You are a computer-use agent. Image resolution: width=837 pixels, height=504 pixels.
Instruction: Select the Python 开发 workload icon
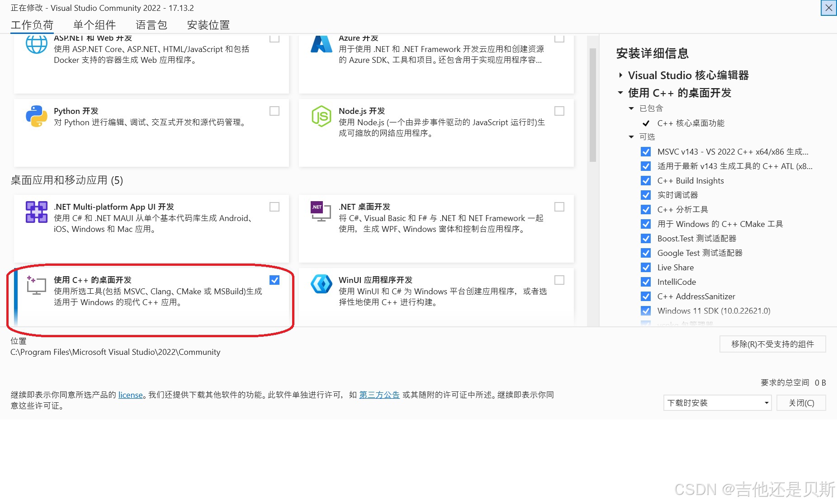point(36,116)
